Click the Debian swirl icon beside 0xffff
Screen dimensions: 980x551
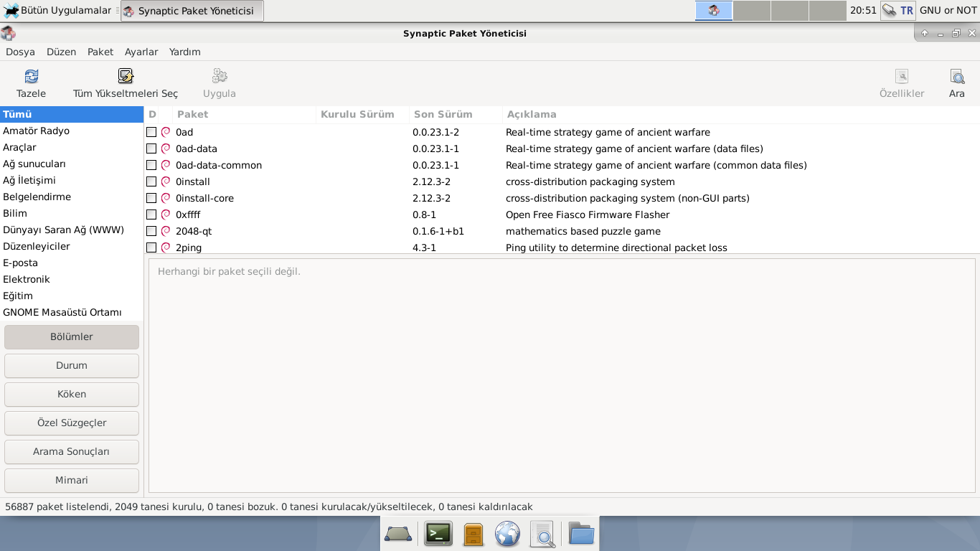click(166, 215)
